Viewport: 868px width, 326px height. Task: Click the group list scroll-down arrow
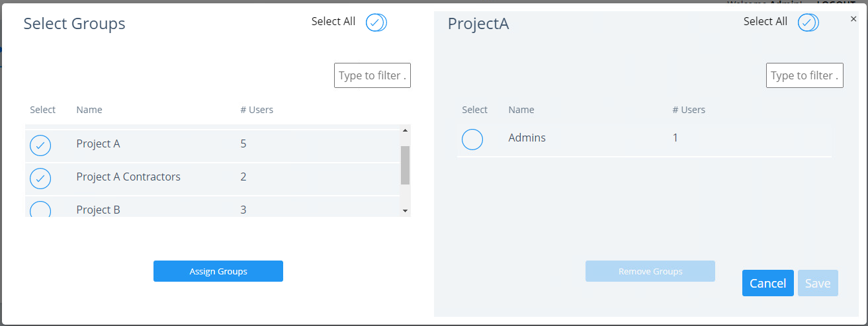pyautogui.click(x=405, y=210)
